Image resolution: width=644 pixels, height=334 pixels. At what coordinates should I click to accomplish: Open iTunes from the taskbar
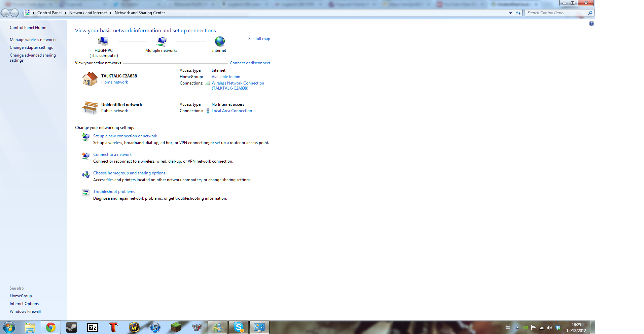point(155,327)
